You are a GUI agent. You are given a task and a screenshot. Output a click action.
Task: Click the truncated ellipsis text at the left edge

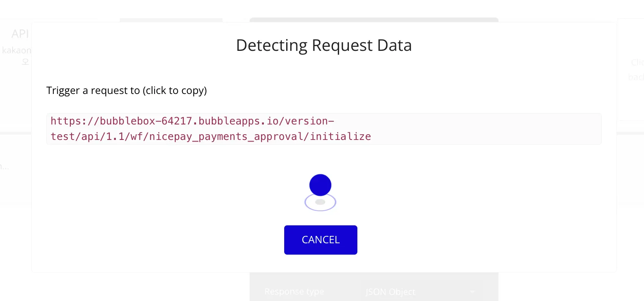(4, 167)
